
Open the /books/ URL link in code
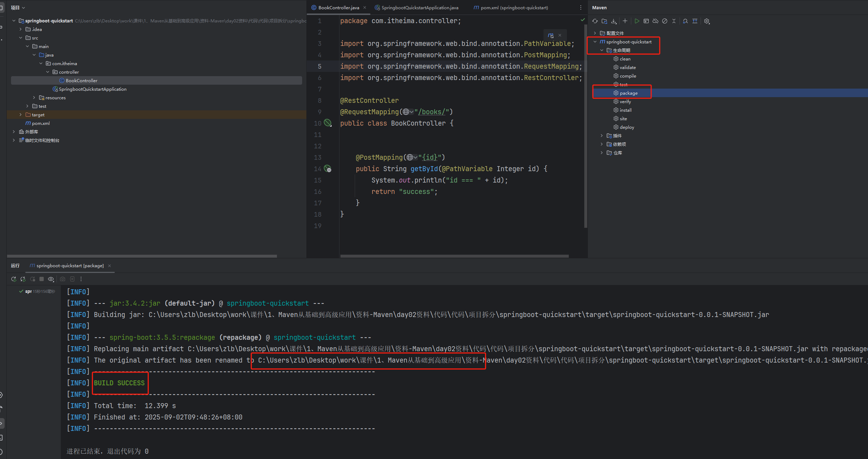point(432,112)
